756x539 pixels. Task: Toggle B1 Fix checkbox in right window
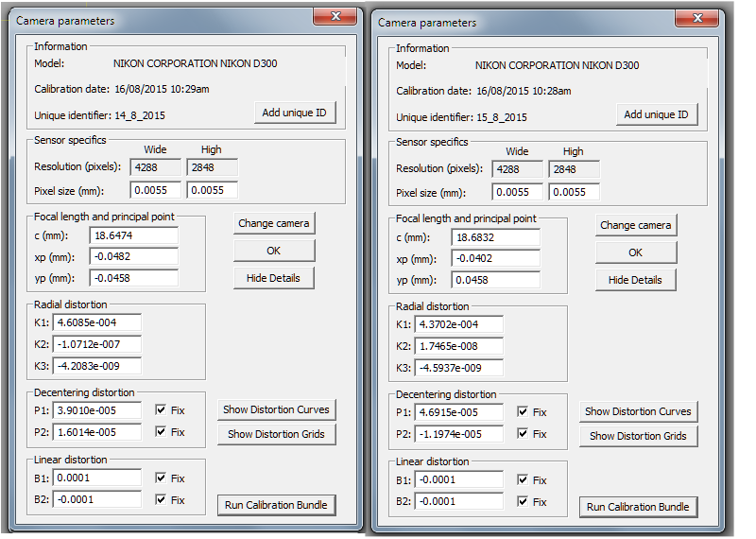[523, 480]
